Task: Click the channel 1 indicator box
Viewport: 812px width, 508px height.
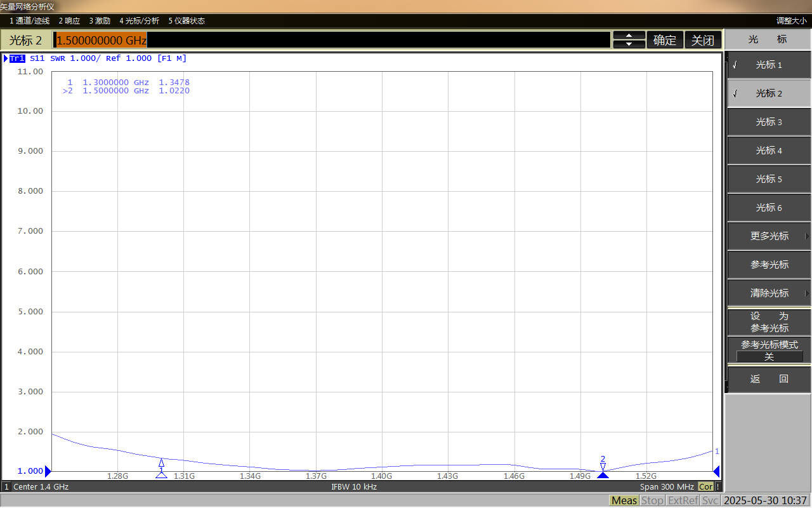Action: pos(7,487)
